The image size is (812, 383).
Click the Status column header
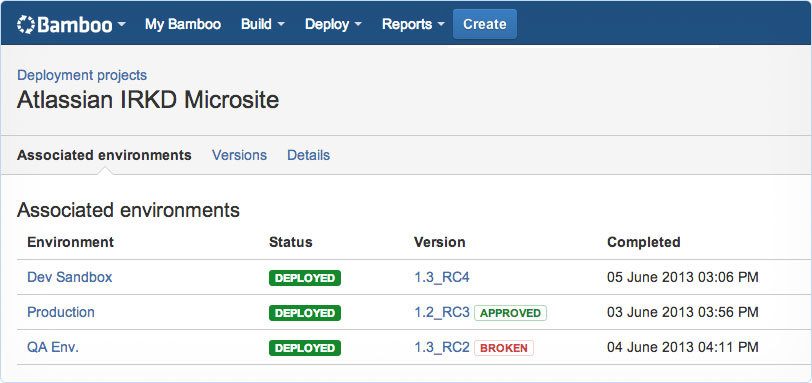pyautogui.click(x=291, y=242)
